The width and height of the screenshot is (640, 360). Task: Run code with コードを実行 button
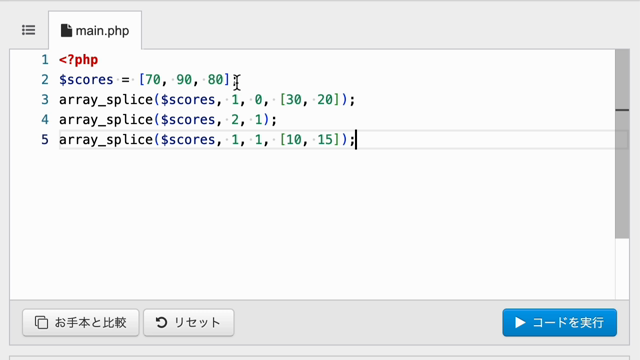coord(560,322)
